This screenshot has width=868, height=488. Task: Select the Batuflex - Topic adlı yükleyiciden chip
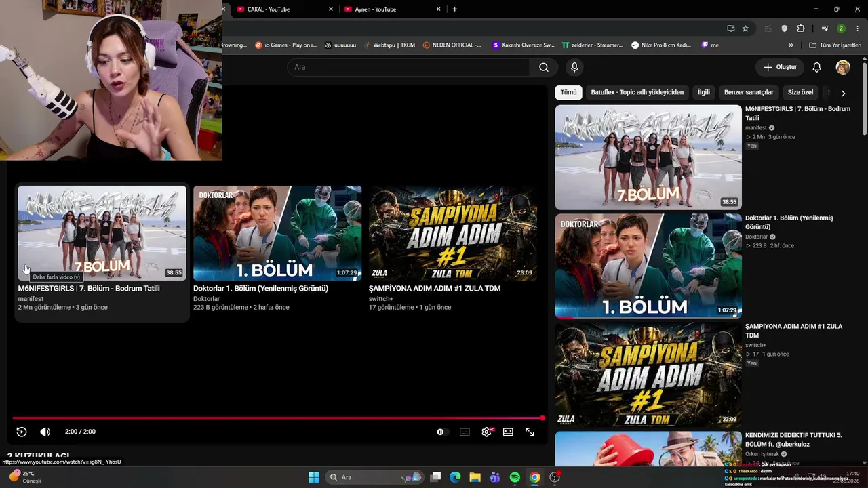[x=637, y=92]
